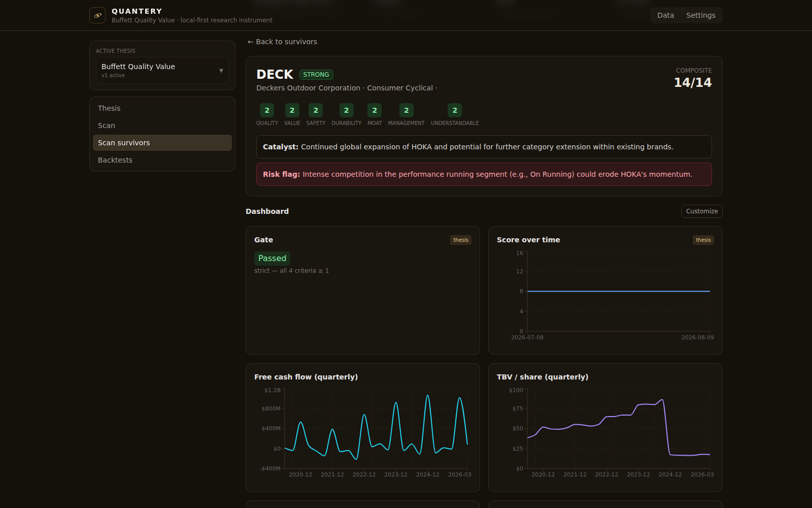Viewport: 812px width, 508px height.
Task: Click the STRONG rating badge
Action: (x=316, y=75)
